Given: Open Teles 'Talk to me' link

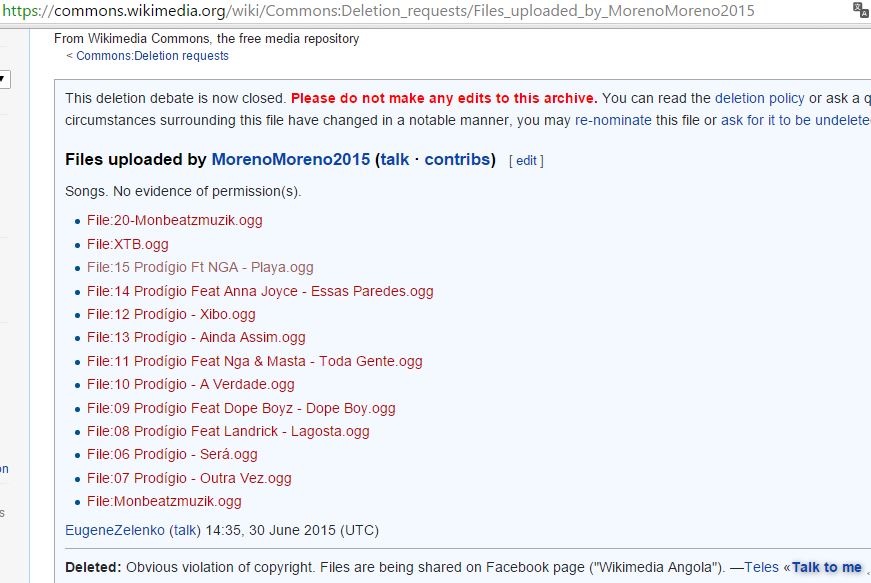Looking at the screenshot, I should click(x=827, y=567).
